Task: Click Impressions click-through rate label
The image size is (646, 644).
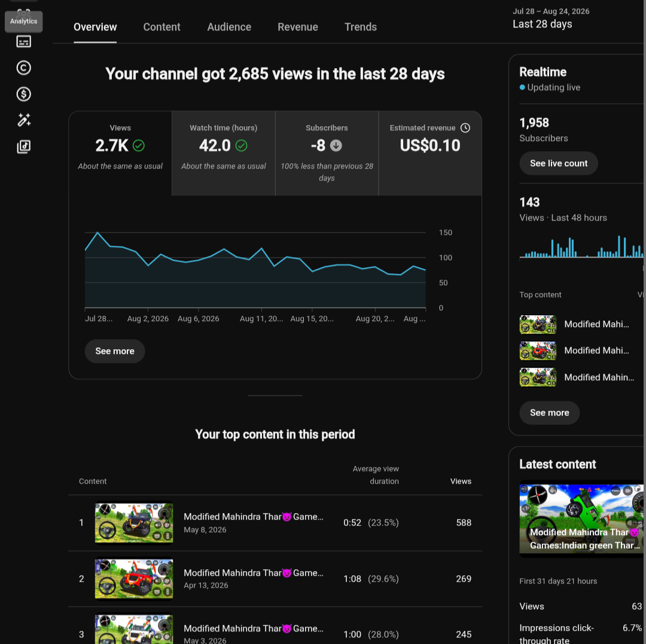Action: [x=556, y=634]
